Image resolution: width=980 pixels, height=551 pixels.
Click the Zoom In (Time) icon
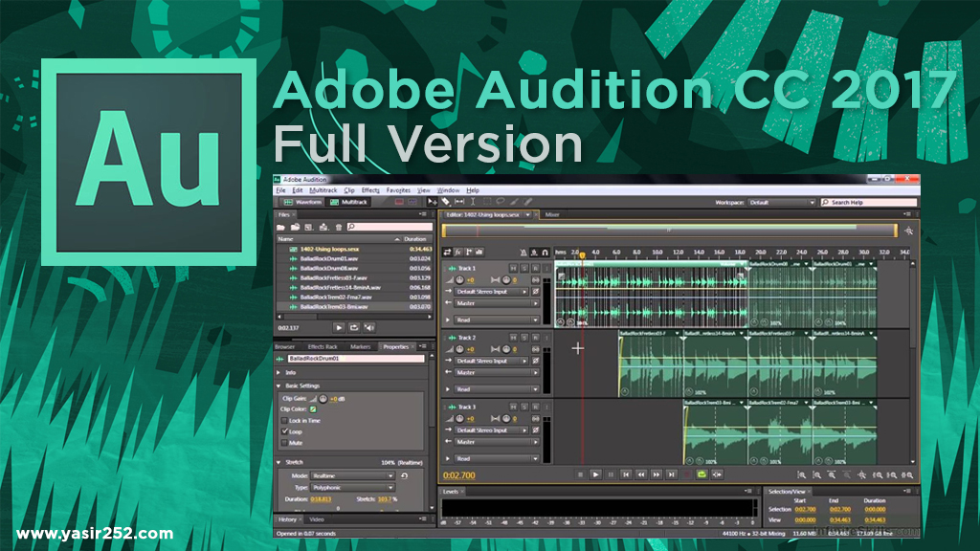[832, 475]
